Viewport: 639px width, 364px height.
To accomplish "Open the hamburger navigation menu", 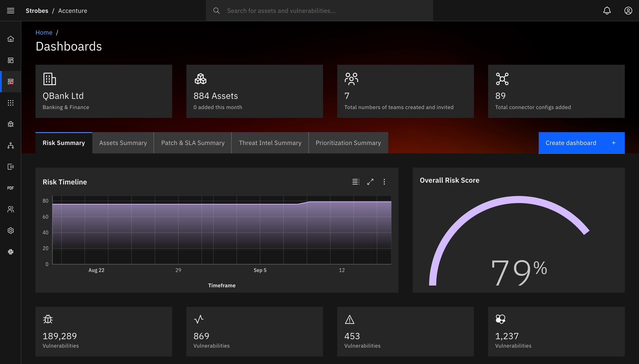I will 10,10.
